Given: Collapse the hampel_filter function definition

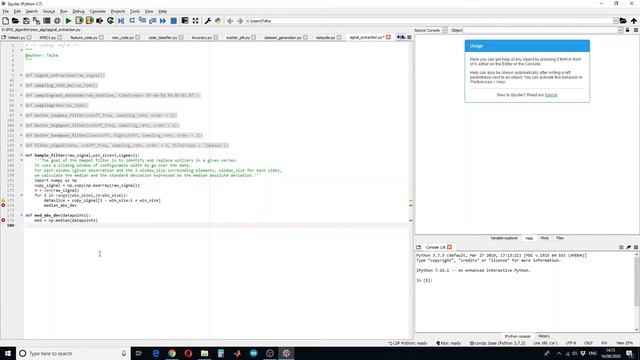Looking at the screenshot, I should pyautogui.click(x=22, y=155).
